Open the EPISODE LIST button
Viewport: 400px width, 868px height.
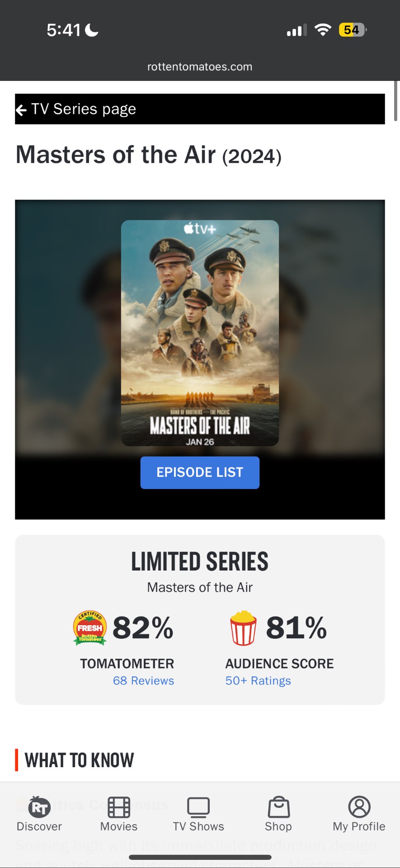200,472
